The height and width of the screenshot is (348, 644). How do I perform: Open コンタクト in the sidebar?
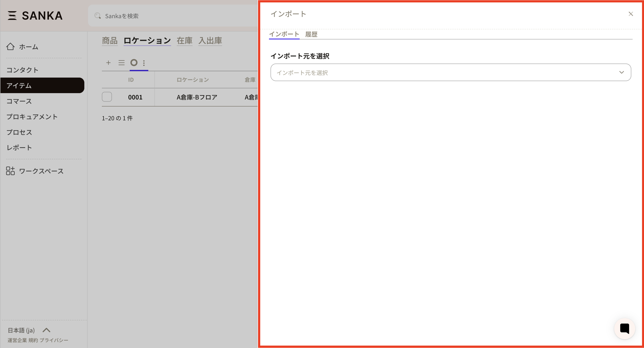23,70
